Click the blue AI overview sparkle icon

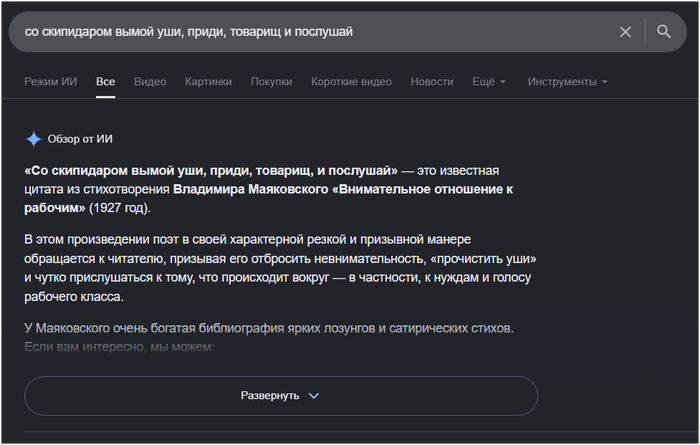[33, 139]
